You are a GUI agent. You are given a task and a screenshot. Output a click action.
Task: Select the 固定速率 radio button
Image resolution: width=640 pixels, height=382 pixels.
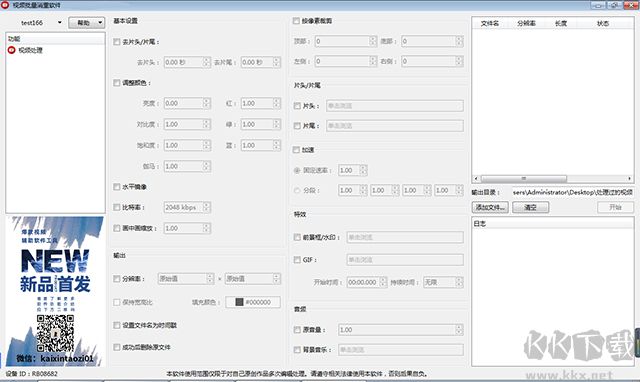click(x=297, y=170)
